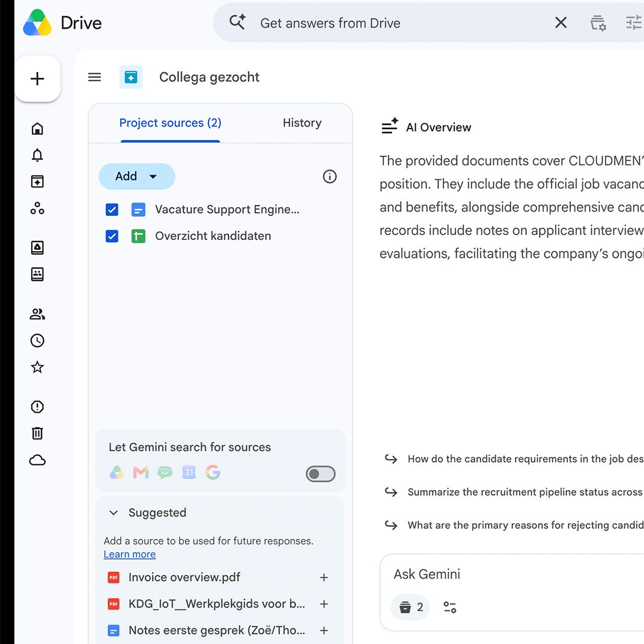Open My Drive icon in the sidebar
The width and height of the screenshot is (644, 644).
[x=37, y=248]
